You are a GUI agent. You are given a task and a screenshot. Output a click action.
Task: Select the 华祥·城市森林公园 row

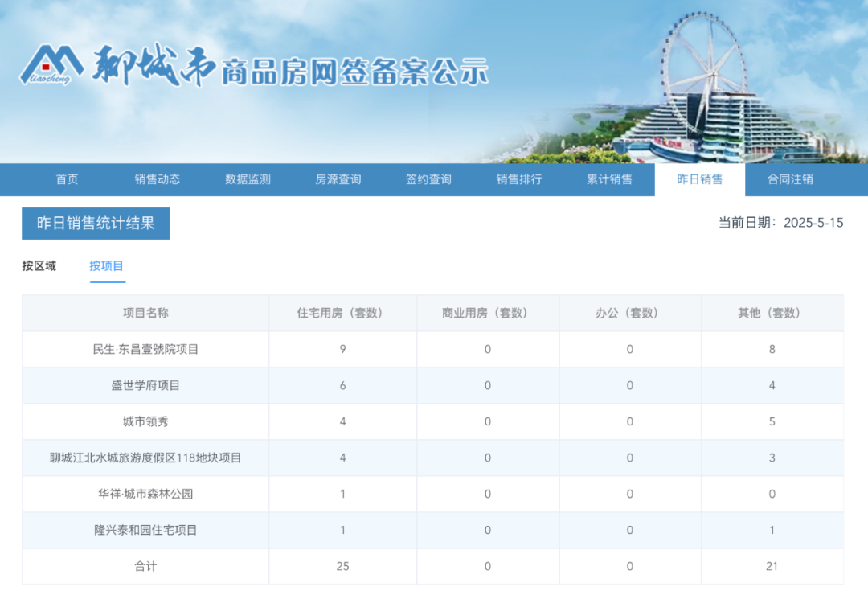145,494
